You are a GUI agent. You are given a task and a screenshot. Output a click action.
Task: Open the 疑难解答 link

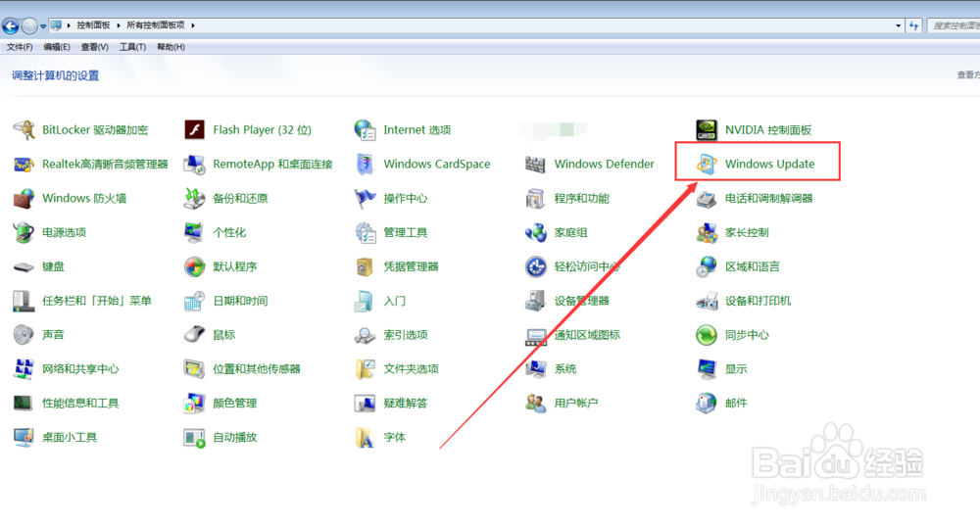405,404
